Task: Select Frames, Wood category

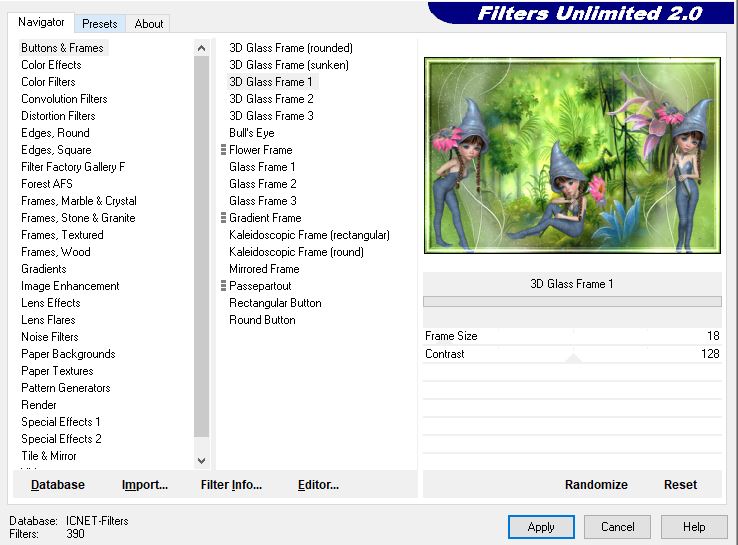Action: (x=56, y=252)
